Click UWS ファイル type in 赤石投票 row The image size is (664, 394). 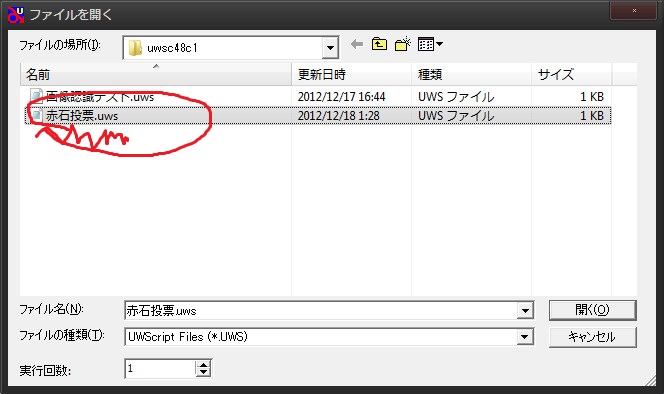click(x=456, y=116)
